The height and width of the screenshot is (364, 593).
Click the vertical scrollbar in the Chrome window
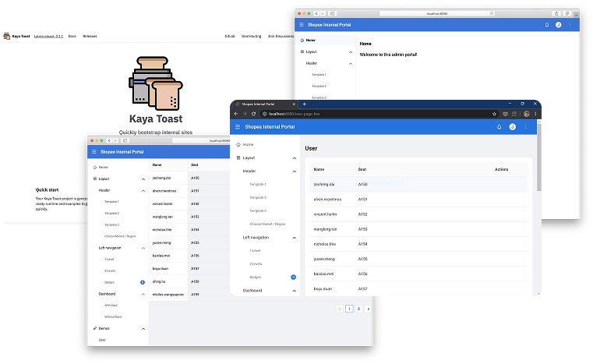[539, 157]
